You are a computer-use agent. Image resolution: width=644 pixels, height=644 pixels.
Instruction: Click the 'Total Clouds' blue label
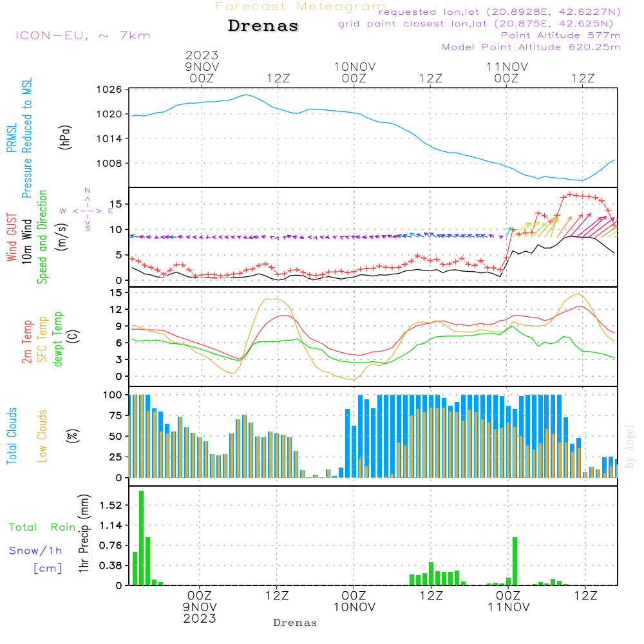click(x=12, y=436)
